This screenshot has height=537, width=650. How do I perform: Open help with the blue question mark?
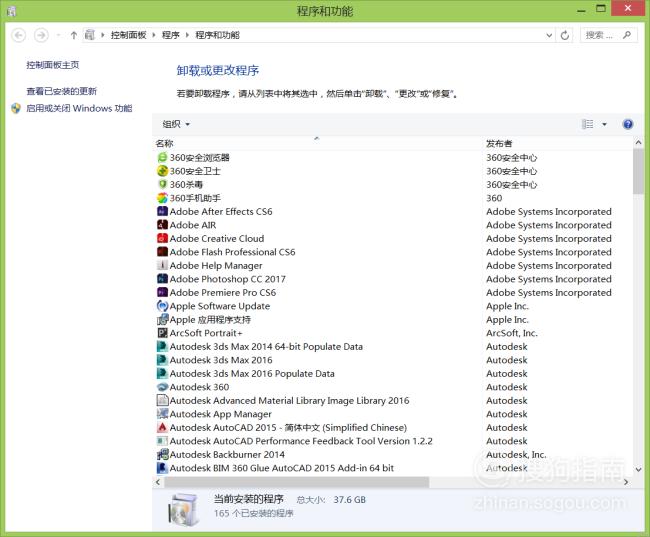(x=628, y=124)
